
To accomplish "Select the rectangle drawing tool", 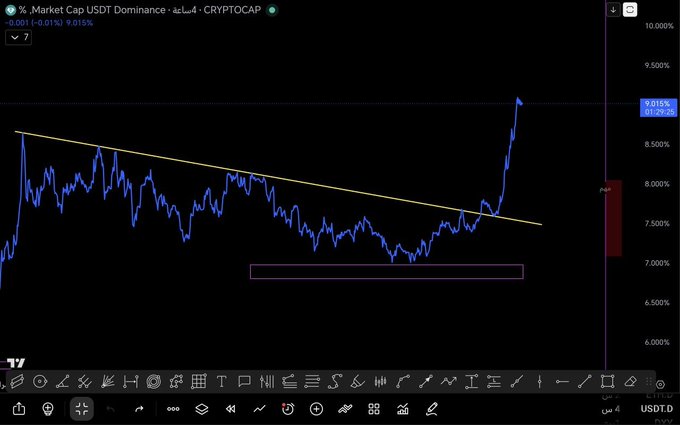I will point(608,382).
